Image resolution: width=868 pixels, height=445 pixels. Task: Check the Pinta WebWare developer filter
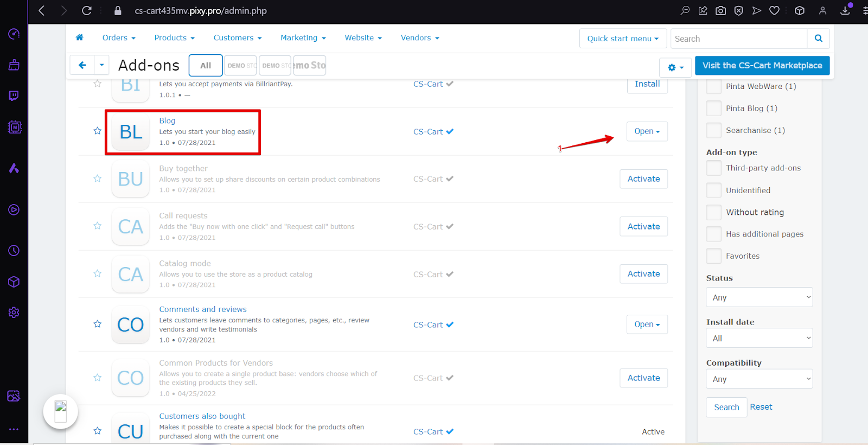(714, 86)
